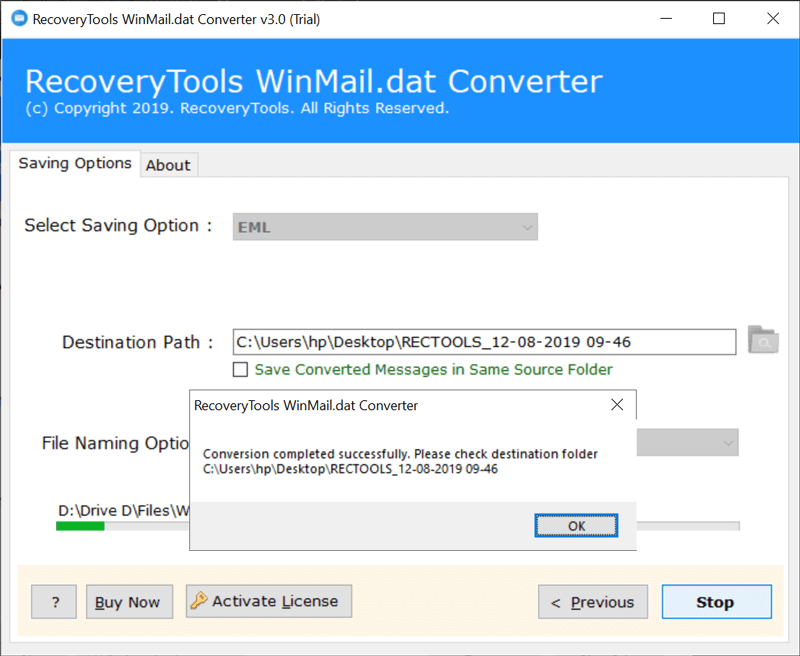Click the Stop button

(717, 602)
